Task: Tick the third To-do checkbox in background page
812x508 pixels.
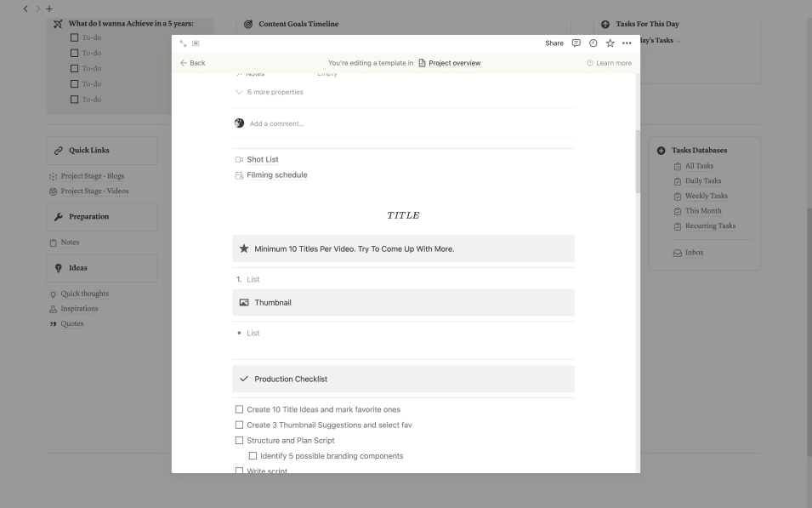Action: point(74,68)
